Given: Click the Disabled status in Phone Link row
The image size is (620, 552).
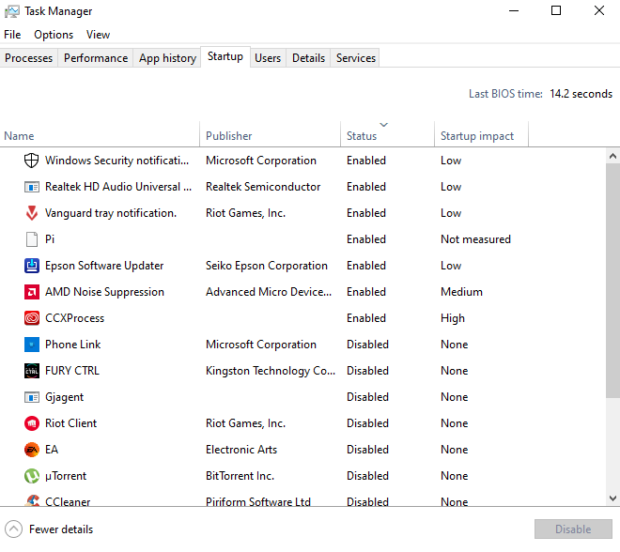Looking at the screenshot, I should click(x=368, y=344).
